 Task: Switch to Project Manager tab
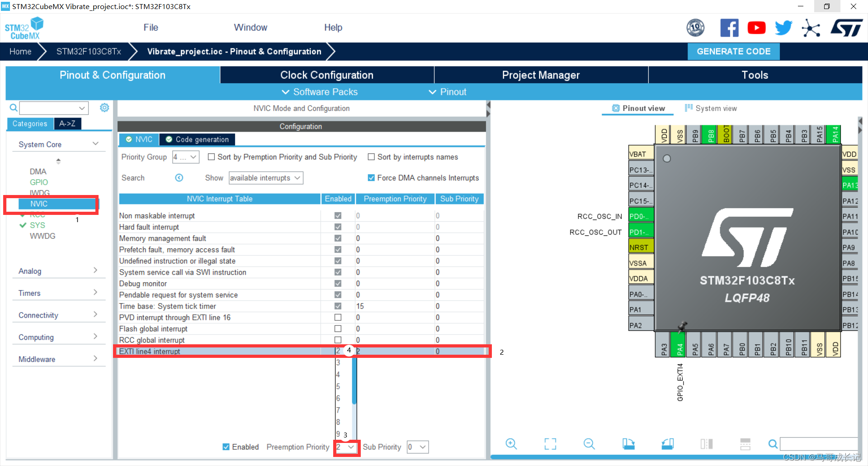pyautogui.click(x=541, y=75)
